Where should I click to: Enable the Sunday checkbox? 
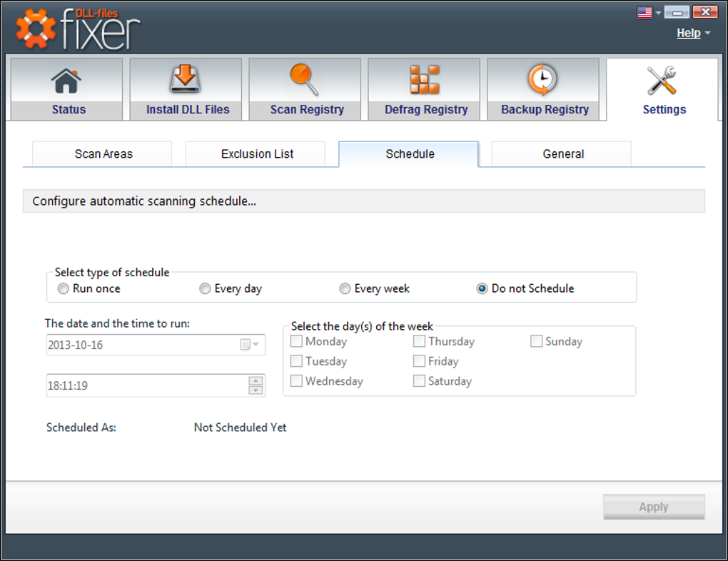tap(536, 341)
